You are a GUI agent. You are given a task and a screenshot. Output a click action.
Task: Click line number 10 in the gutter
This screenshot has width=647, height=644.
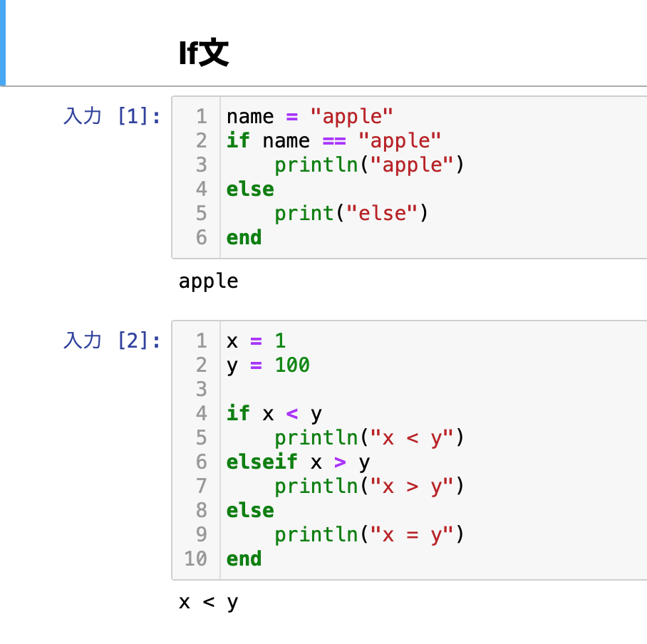[195, 559]
